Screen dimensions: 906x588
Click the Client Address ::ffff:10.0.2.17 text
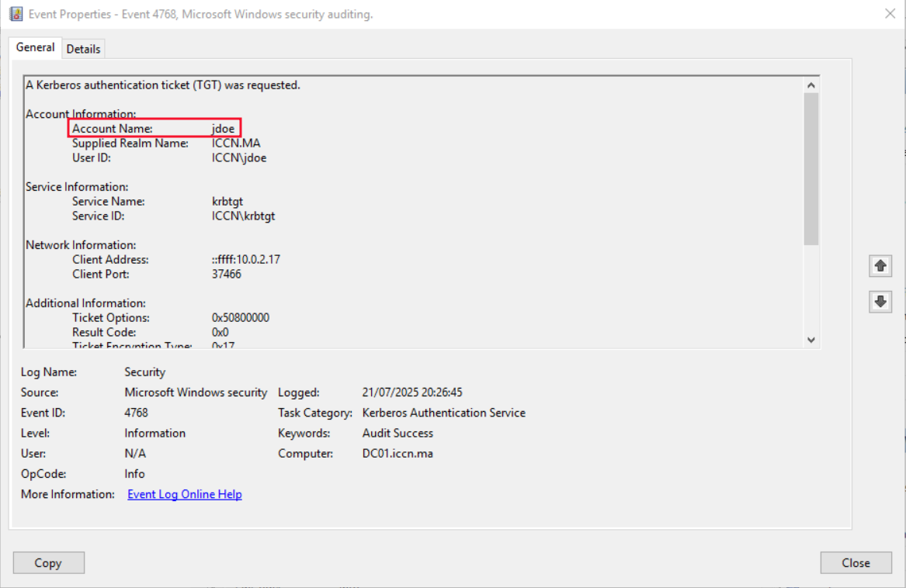tap(245, 260)
